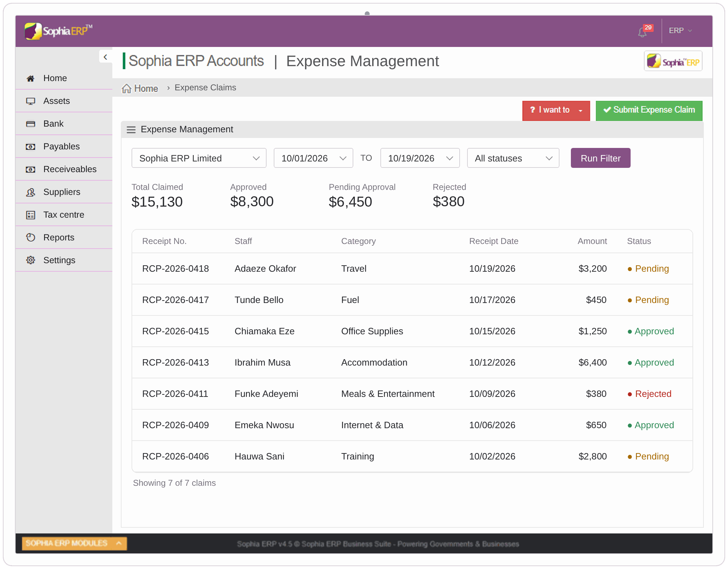The image size is (728, 569).
Task: Open Tax centre in the sidebar menu
Action: point(64,215)
